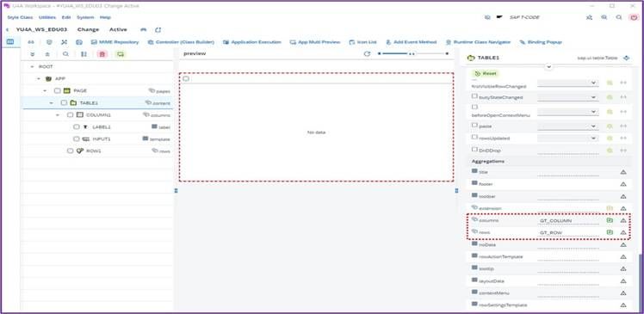
Task: Check the TABLE1 node checkbox
Action: coord(64,102)
